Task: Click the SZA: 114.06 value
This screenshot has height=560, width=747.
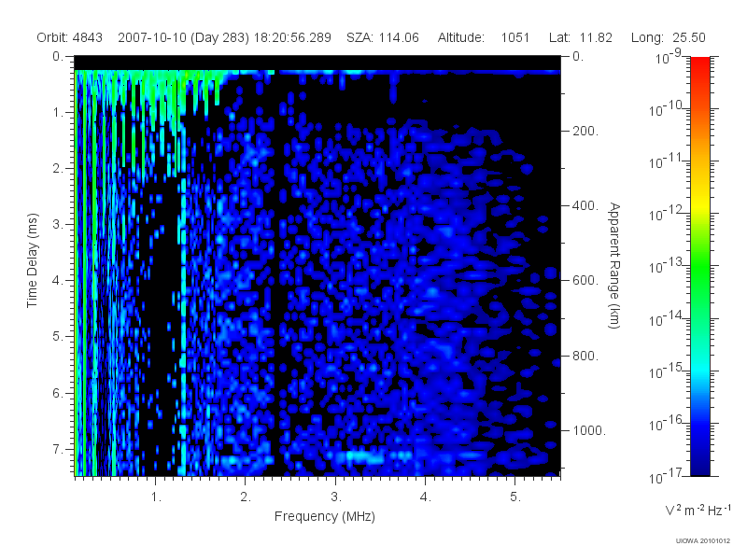Action: [383, 37]
